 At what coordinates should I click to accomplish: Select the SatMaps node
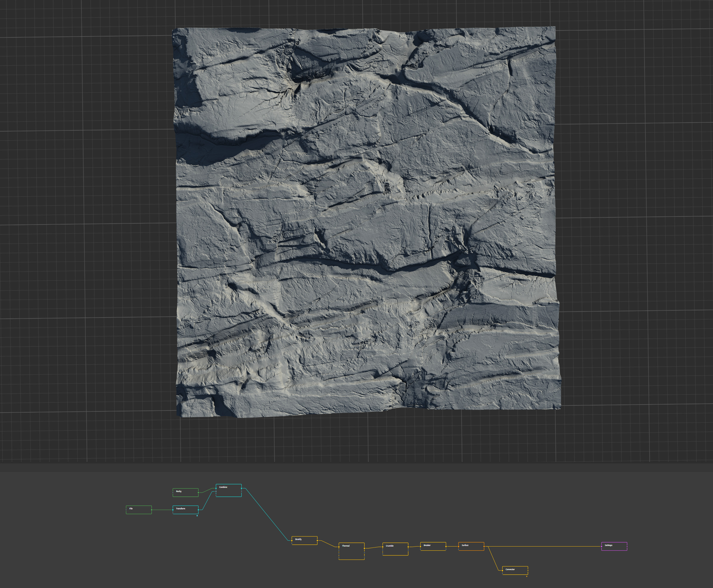click(x=614, y=546)
